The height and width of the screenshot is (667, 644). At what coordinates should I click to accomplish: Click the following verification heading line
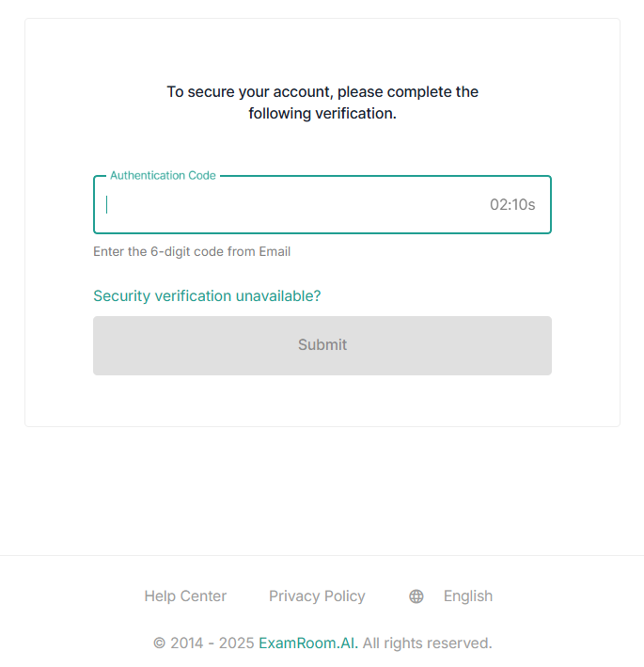point(322,114)
